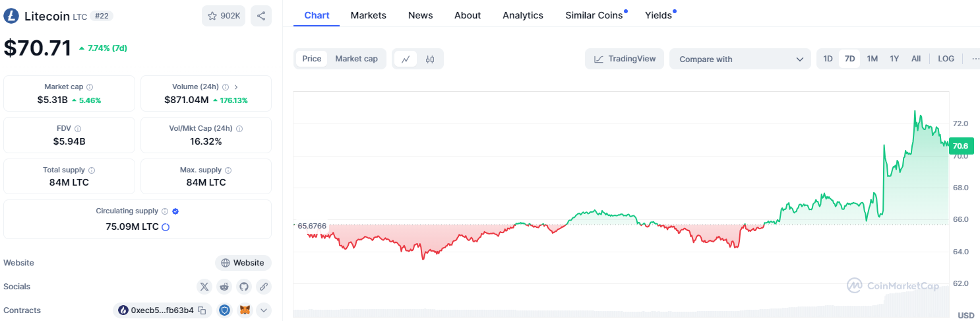This screenshot has height=321, width=980.
Task: Click Circulating supply info icon
Action: point(165,211)
